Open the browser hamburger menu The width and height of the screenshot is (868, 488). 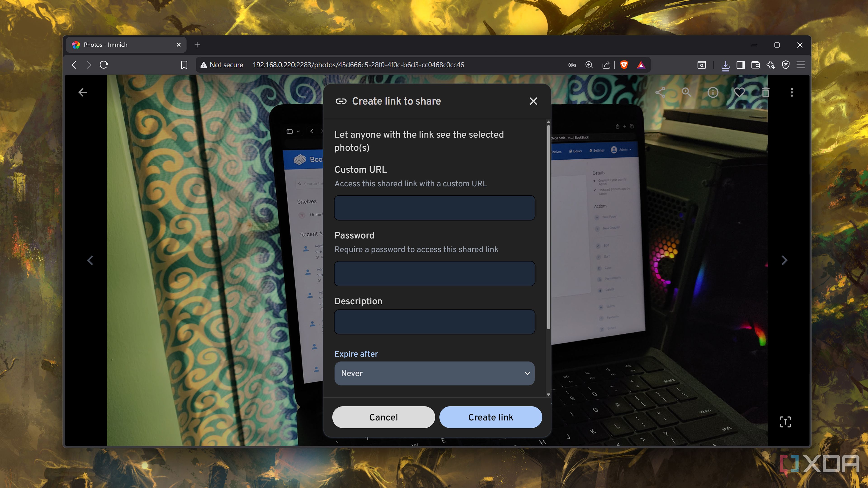point(801,65)
